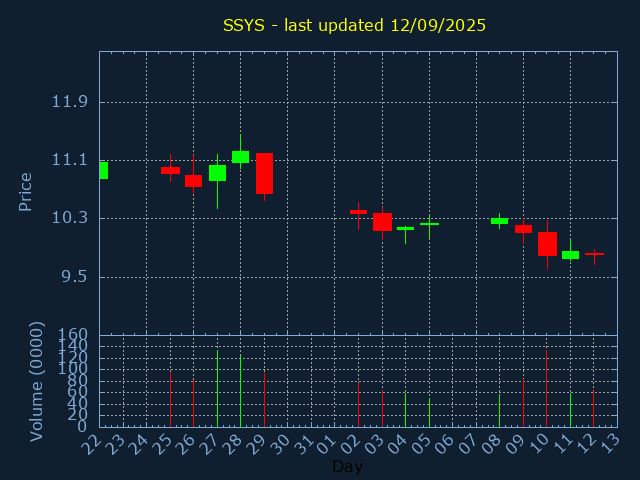Click the Volume (0000) axis title
Image resolution: width=640 pixels, height=480 pixels.
(x=36, y=382)
